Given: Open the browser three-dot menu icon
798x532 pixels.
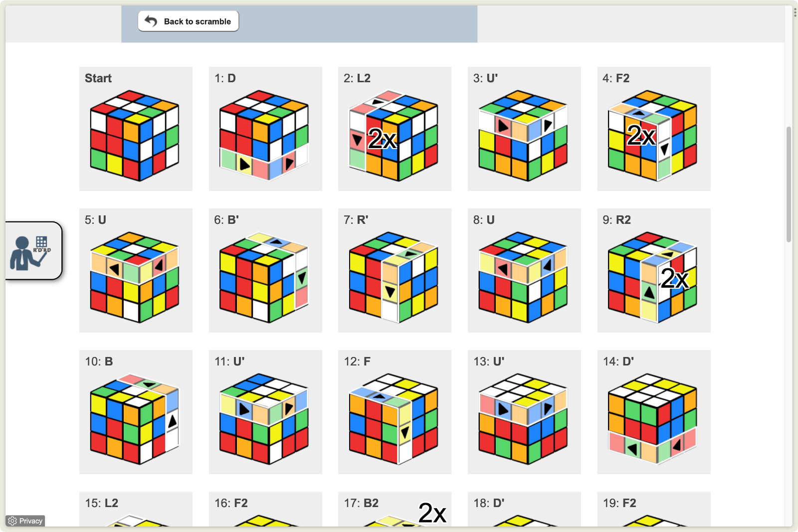Looking at the screenshot, I should (795, 12).
